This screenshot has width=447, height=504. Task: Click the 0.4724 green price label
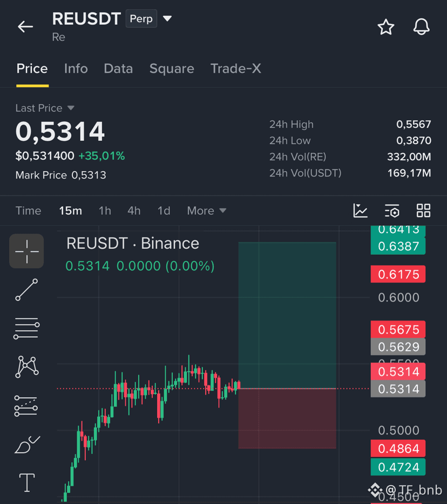(x=398, y=467)
